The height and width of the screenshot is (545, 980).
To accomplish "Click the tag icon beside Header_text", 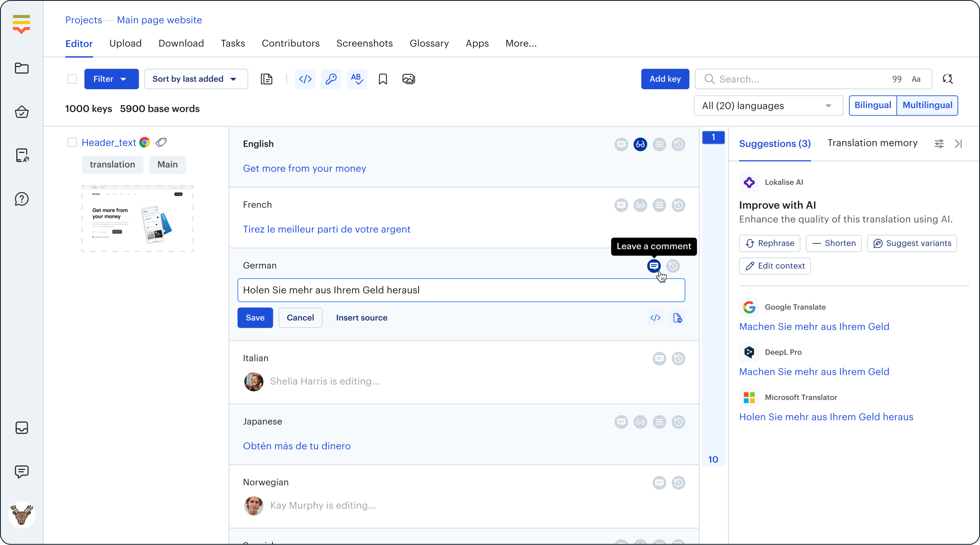I will [161, 142].
